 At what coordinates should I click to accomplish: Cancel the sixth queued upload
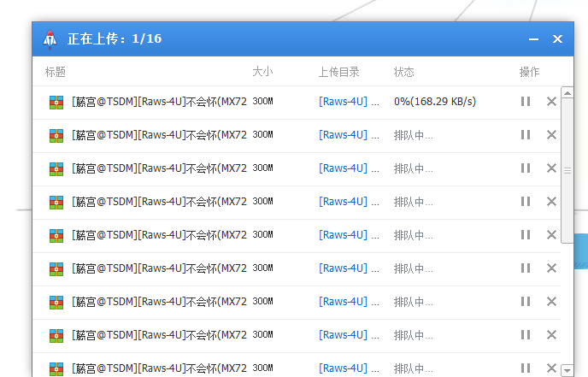point(551,268)
